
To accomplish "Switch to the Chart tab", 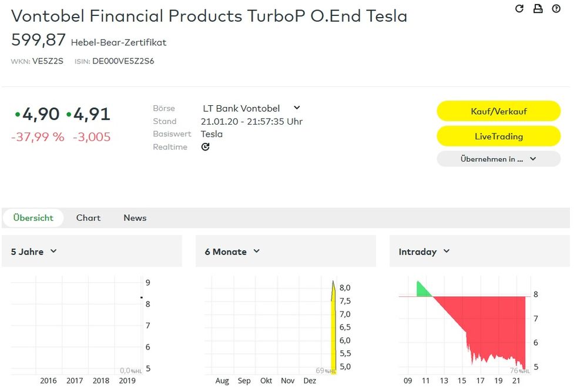I will (x=88, y=217).
